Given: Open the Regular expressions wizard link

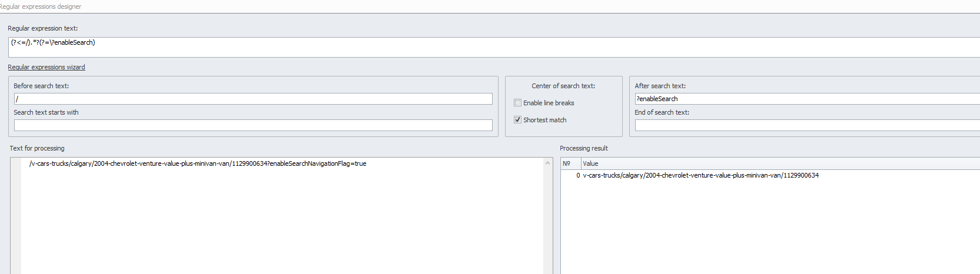Looking at the screenshot, I should pyautogui.click(x=46, y=67).
